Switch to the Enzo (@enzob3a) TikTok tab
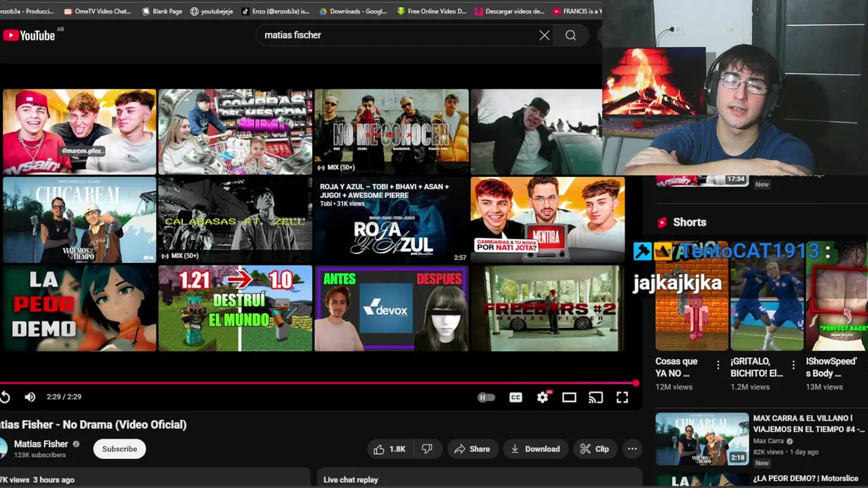 click(x=275, y=11)
